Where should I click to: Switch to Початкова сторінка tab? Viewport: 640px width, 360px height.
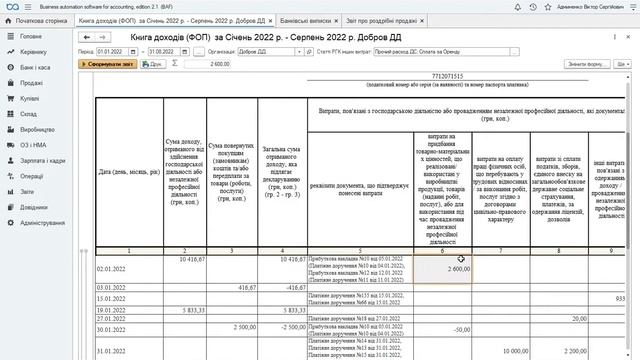coord(37,20)
